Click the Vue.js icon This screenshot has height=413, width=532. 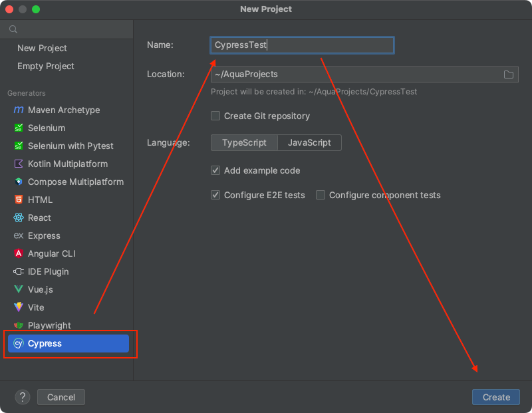[19, 289]
